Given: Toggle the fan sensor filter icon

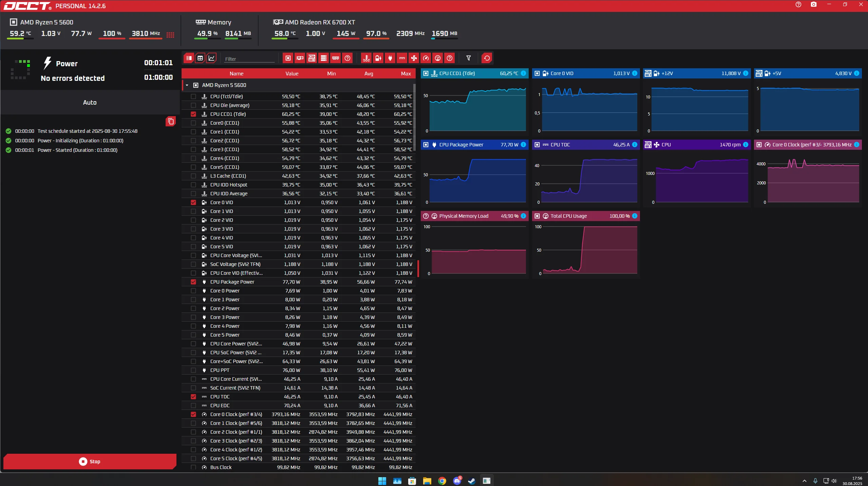Looking at the screenshot, I should [414, 58].
